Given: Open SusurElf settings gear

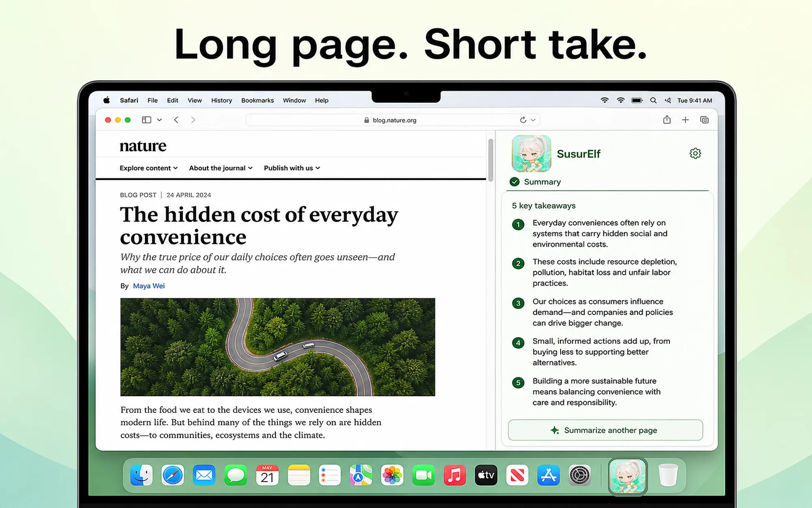Looking at the screenshot, I should tap(695, 153).
